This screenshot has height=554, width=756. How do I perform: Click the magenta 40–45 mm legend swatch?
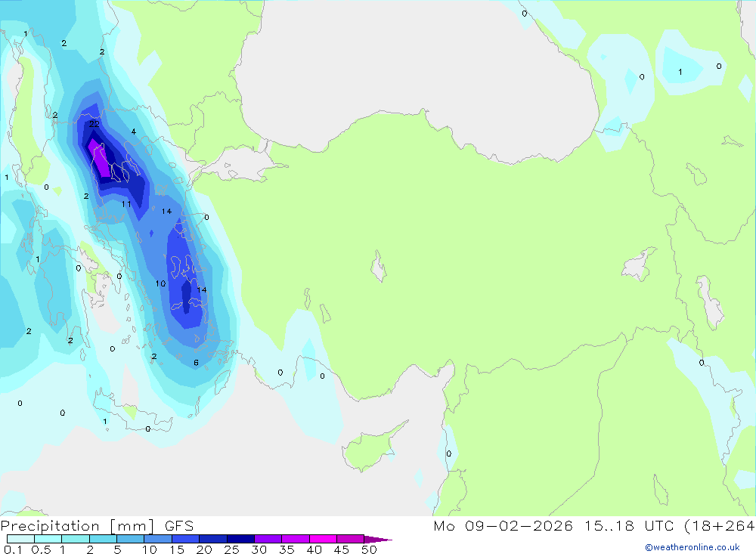click(323, 539)
